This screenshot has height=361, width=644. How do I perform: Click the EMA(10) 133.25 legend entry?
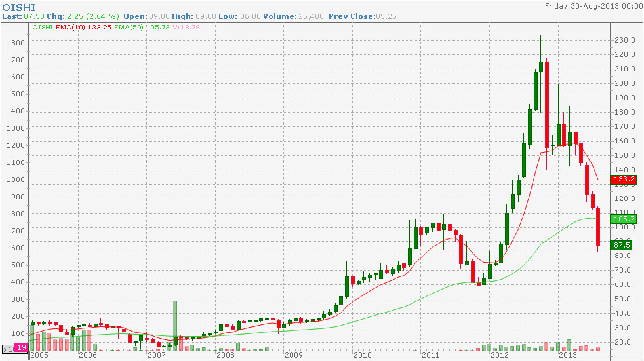pos(84,27)
